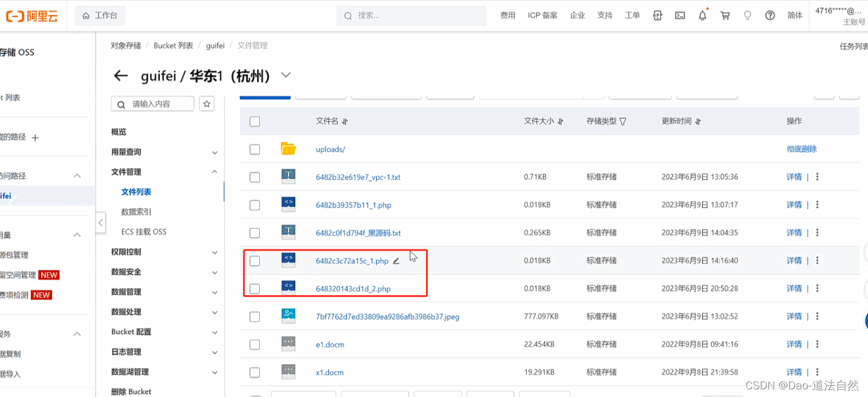Open the notifications bell

[x=702, y=15]
